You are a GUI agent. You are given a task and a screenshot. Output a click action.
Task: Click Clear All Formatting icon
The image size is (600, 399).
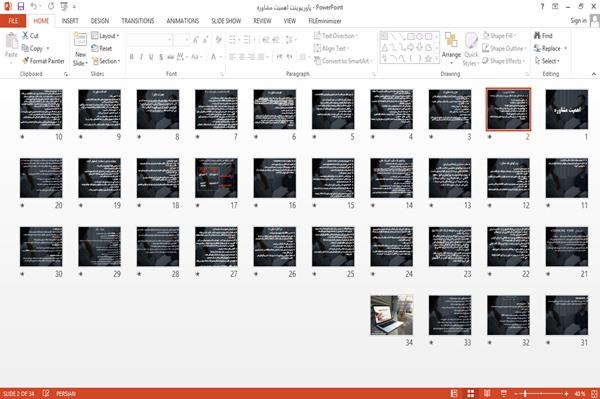218,40
